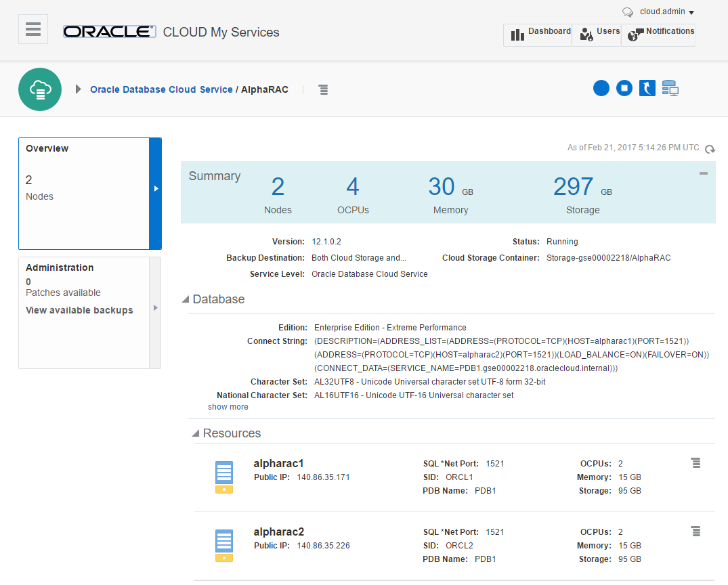
Task: Open the cloud.admin user dropdown
Action: click(x=667, y=12)
